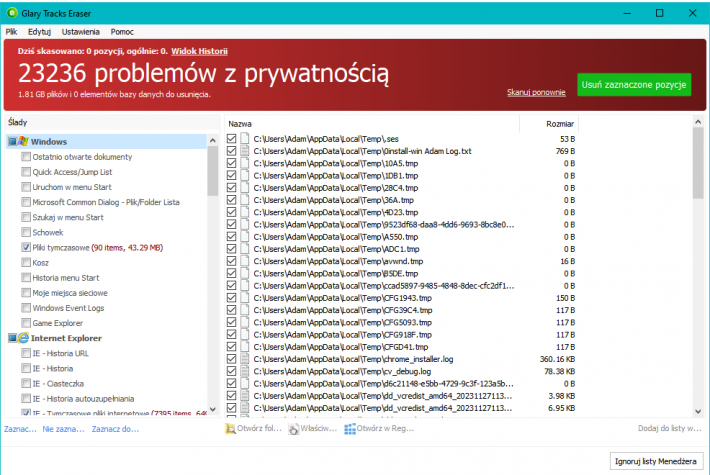This screenshot has height=475, width=710.
Task: Click the 360.16 KB size cell
Action: (557, 359)
